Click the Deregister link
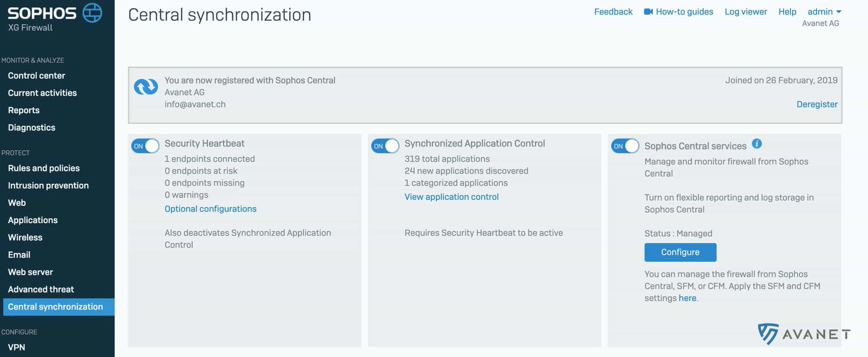 tap(817, 104)
